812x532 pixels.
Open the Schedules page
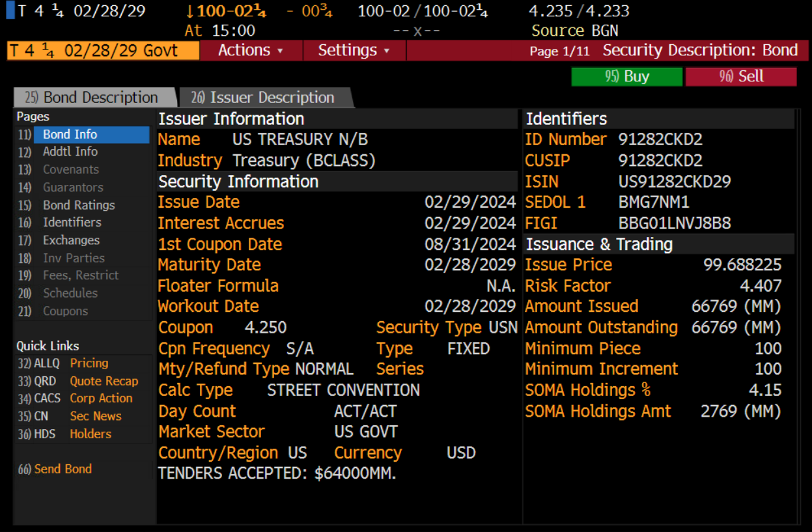[x=70, y=293]
